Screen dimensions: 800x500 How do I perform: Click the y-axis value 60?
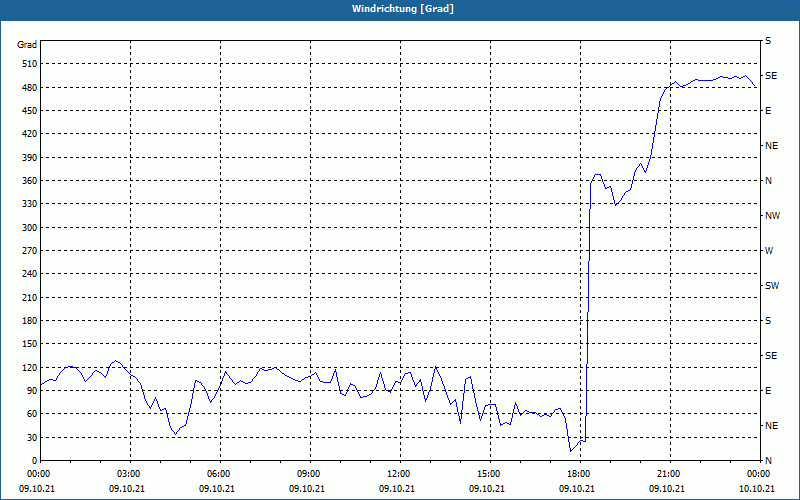point(32,413)
